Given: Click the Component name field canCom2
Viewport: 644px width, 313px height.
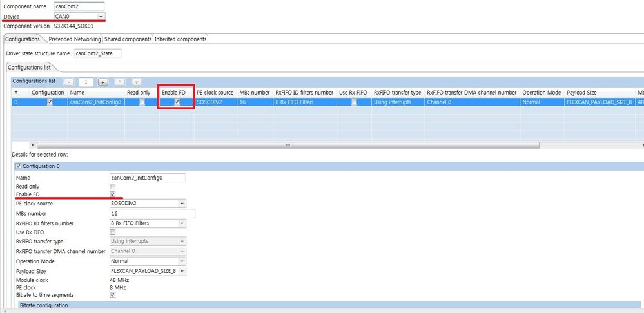Looking at the screenshot, I should pyautogui.click(x=79, y=6).
